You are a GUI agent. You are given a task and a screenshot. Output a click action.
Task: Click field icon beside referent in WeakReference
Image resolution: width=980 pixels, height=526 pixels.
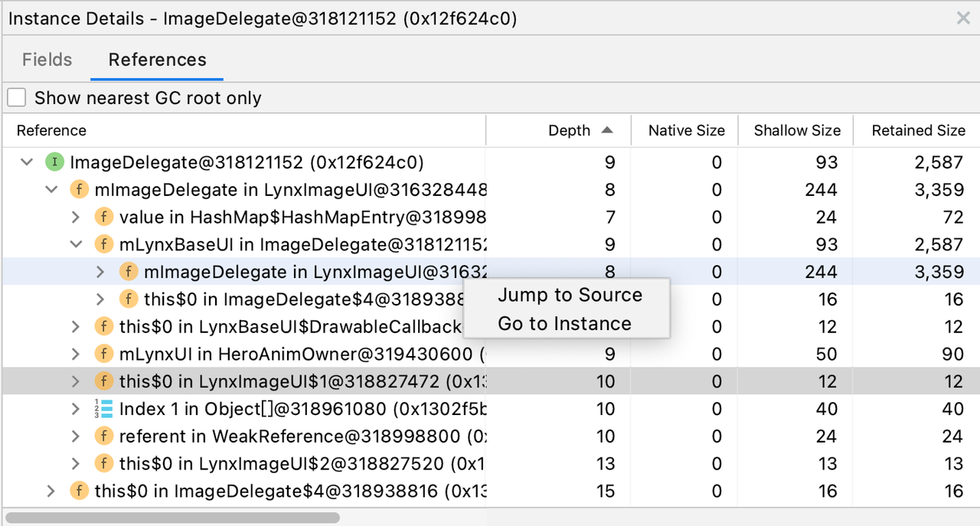(103, 436)
